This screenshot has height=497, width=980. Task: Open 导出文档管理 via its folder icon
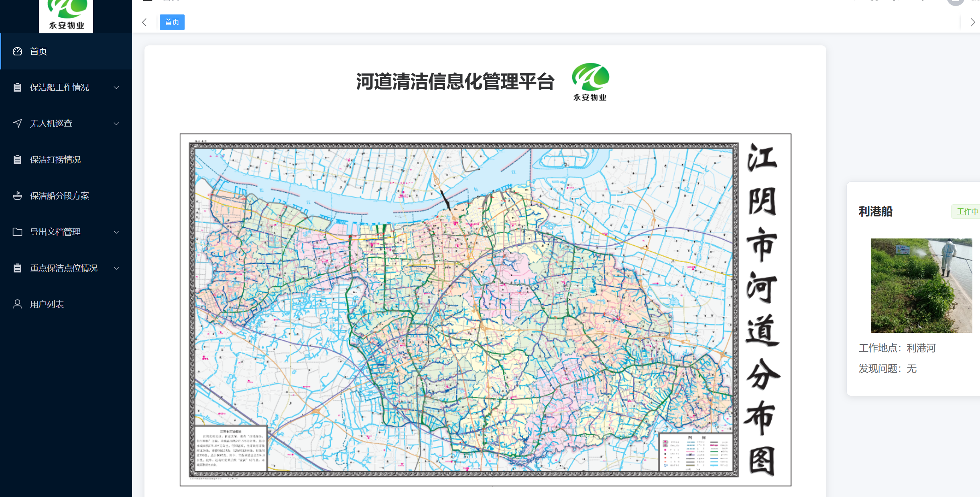(17, 232)
